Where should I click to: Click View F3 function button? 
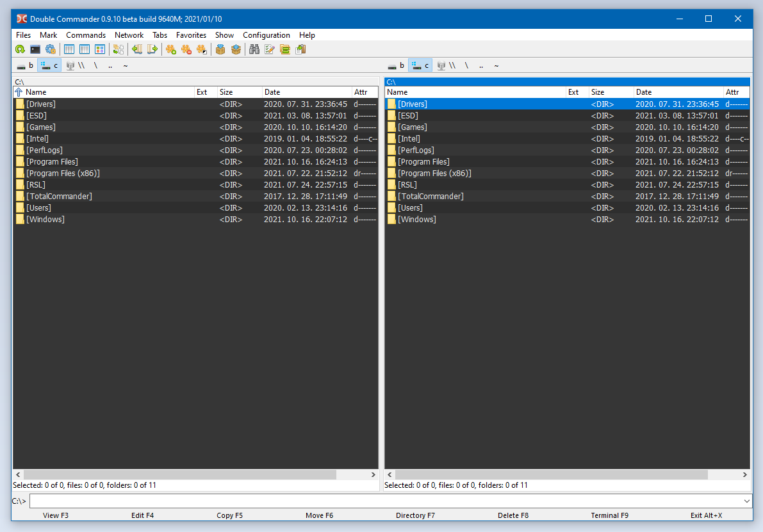[56, 515]
